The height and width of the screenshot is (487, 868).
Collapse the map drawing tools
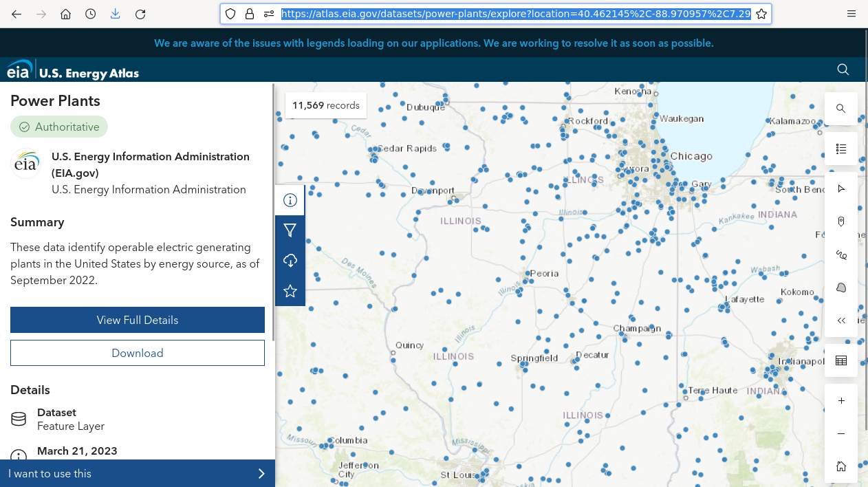click(840, 321)
